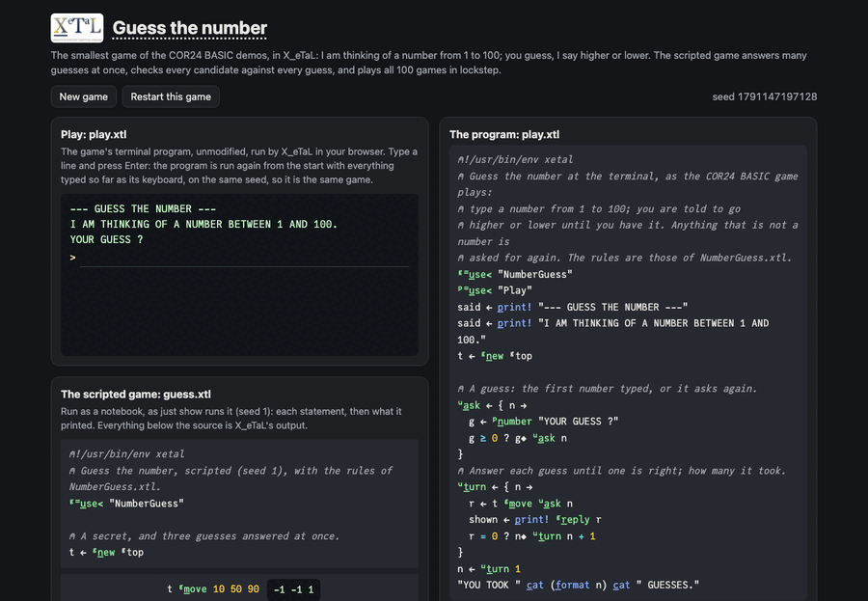This screenshot has width=868, height=601.
Task: Click statement "t move 10 50 90" in scripted game
Action: (213, 589)
